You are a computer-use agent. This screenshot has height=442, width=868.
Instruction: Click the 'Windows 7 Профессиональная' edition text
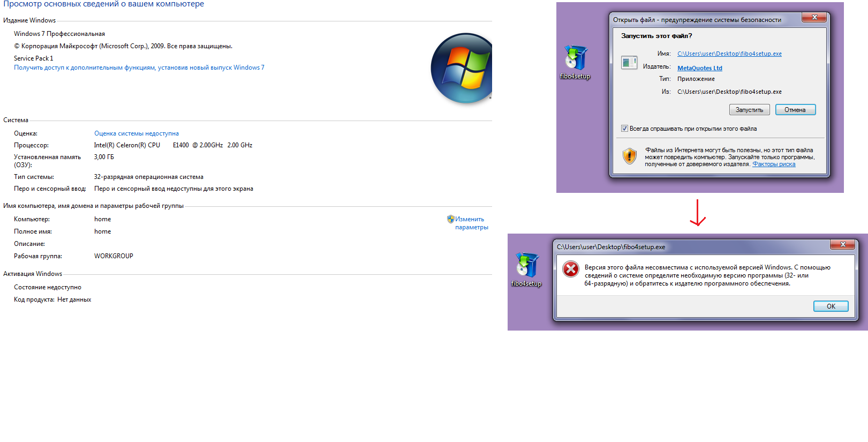click(x=59, y=34)
